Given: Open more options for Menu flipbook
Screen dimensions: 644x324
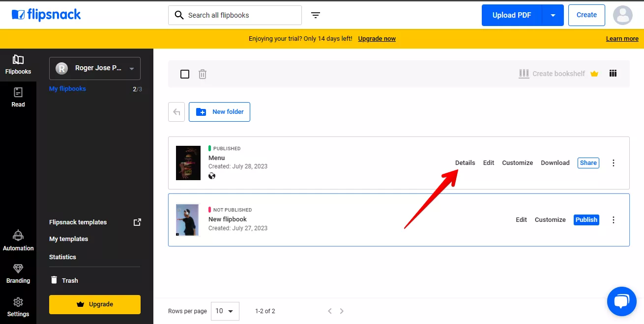Looking at the screenshot, I should (613, 163).
